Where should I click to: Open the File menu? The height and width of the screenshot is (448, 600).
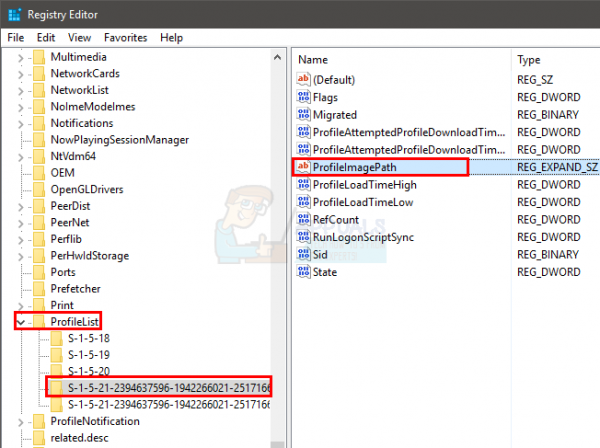tap(16, 37)
